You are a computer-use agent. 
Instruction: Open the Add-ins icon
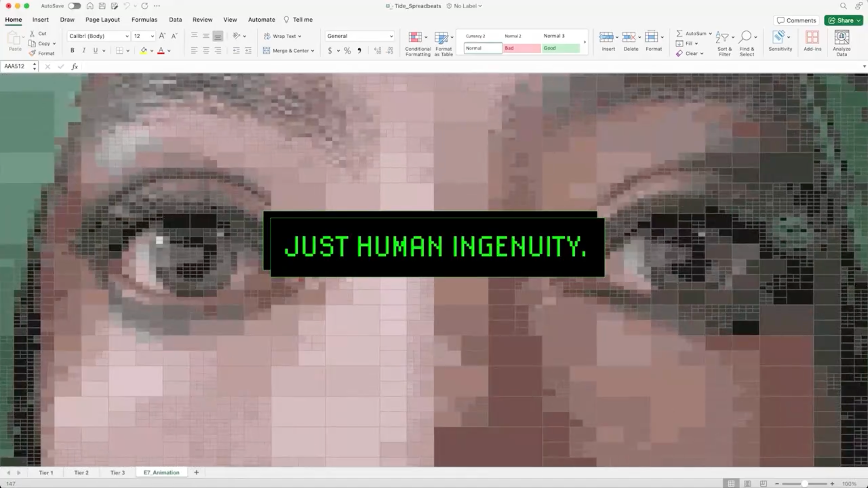[x=812, y=38]
